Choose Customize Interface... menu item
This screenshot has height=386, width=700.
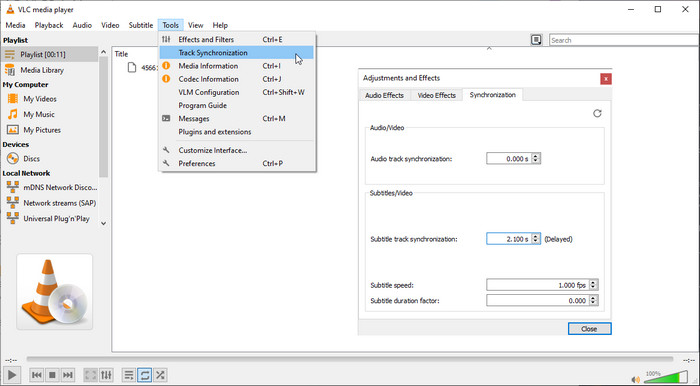click(x=237, y=150)
